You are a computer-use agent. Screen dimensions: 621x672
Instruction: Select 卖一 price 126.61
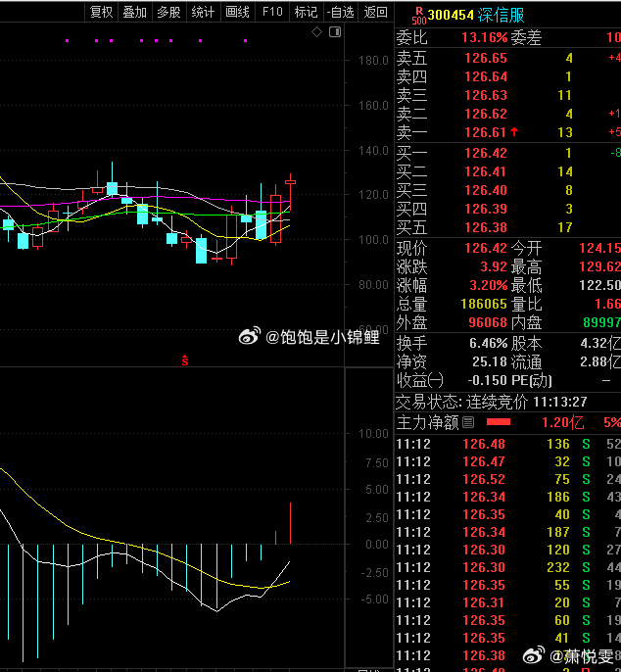pyautogui.click(x=486, y=132)
